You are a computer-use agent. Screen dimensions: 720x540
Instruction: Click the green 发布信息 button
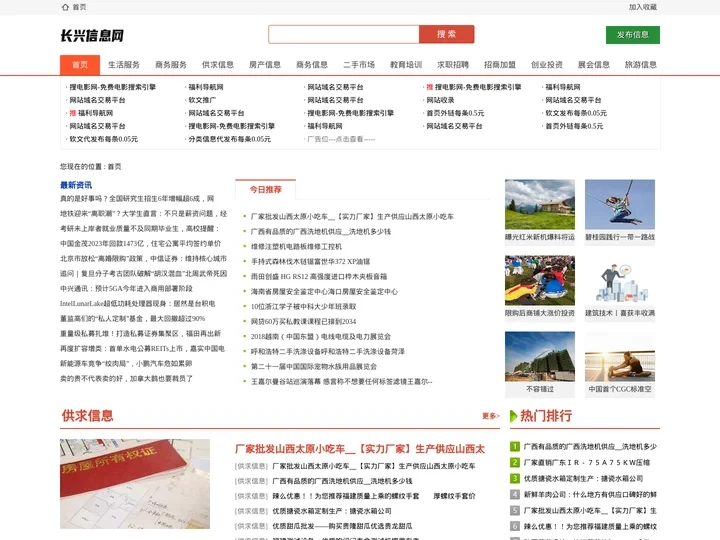click(633, 35)
